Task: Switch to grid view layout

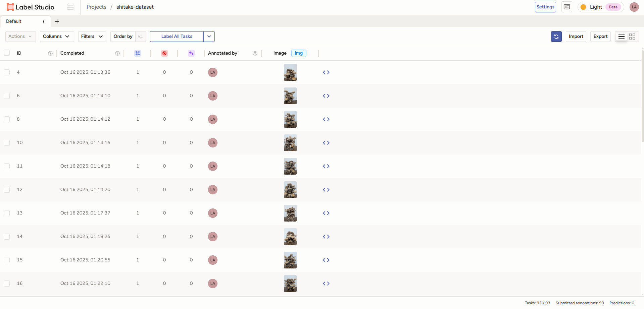Action: pyautogui.click(x=632, y=37)
